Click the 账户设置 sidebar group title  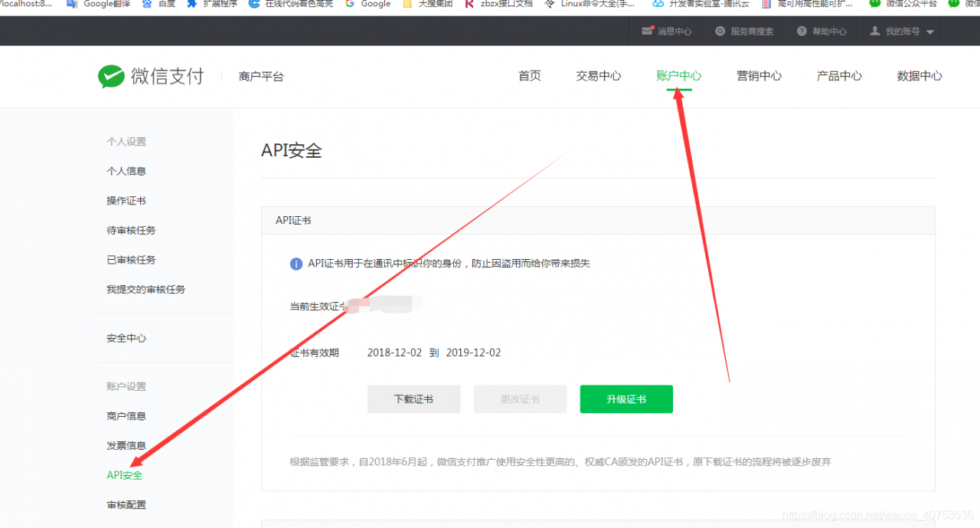click(126, 387)
